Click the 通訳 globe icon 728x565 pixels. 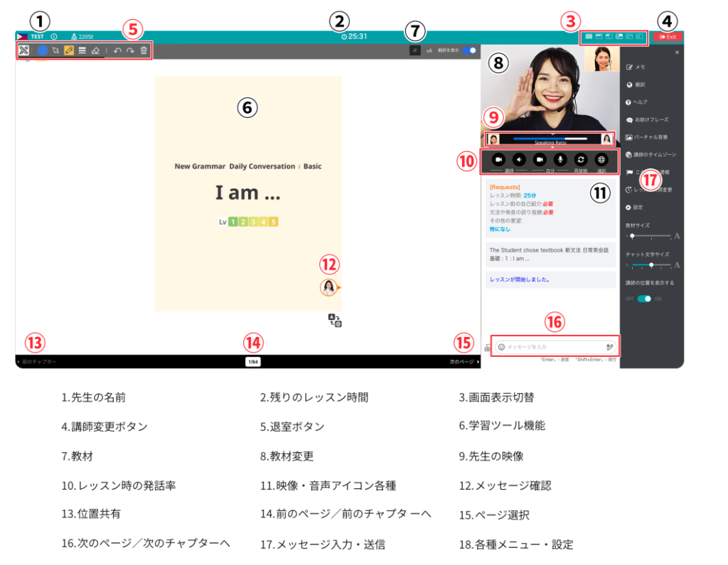point(601,160)
